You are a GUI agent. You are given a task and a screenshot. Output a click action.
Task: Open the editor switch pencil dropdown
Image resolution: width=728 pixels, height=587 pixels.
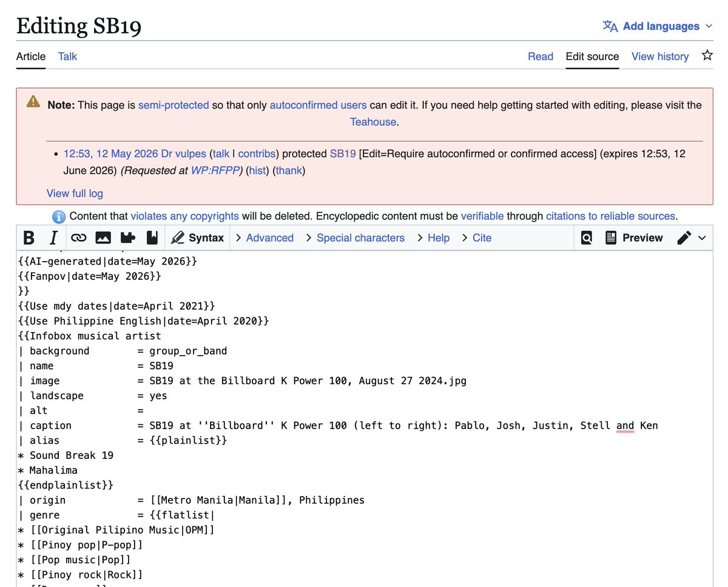(692, 238)
